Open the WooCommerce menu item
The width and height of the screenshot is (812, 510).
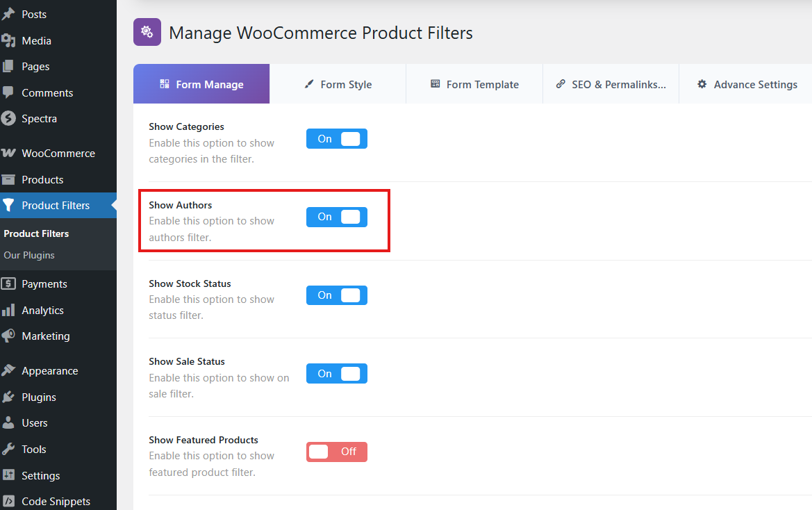click(58, 154)
